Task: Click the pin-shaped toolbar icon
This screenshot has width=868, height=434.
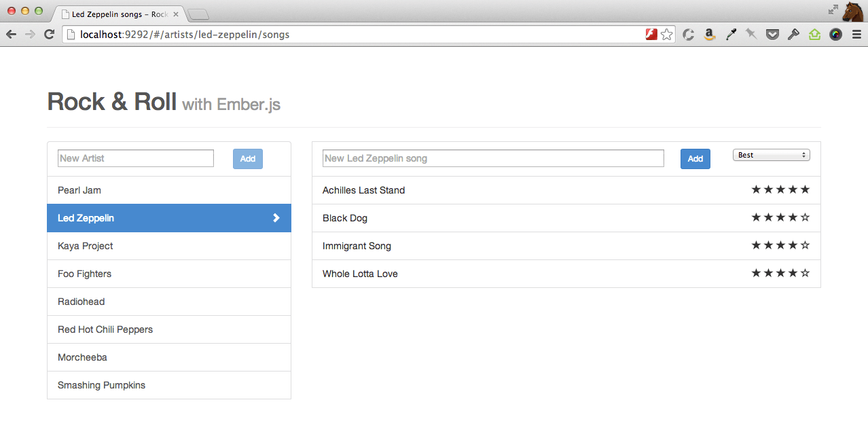Action: click(751, 34)
